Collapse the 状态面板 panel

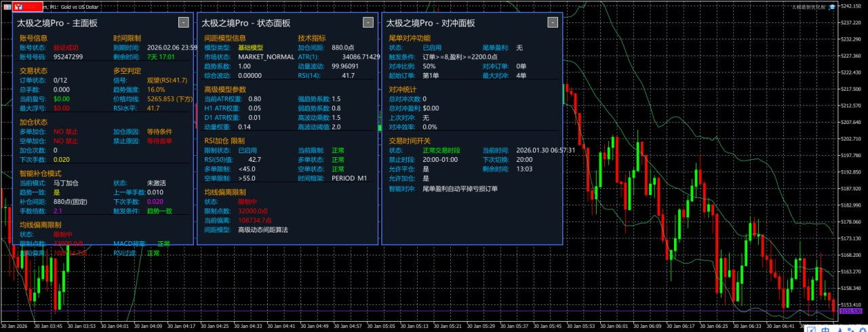[368, 22]
